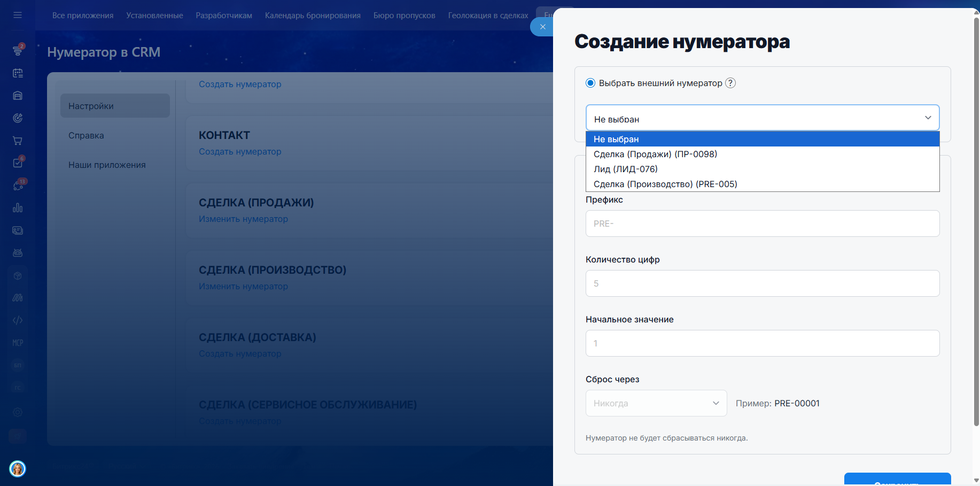Switch to 'Справка' in the side menu

tap(86, 136)
